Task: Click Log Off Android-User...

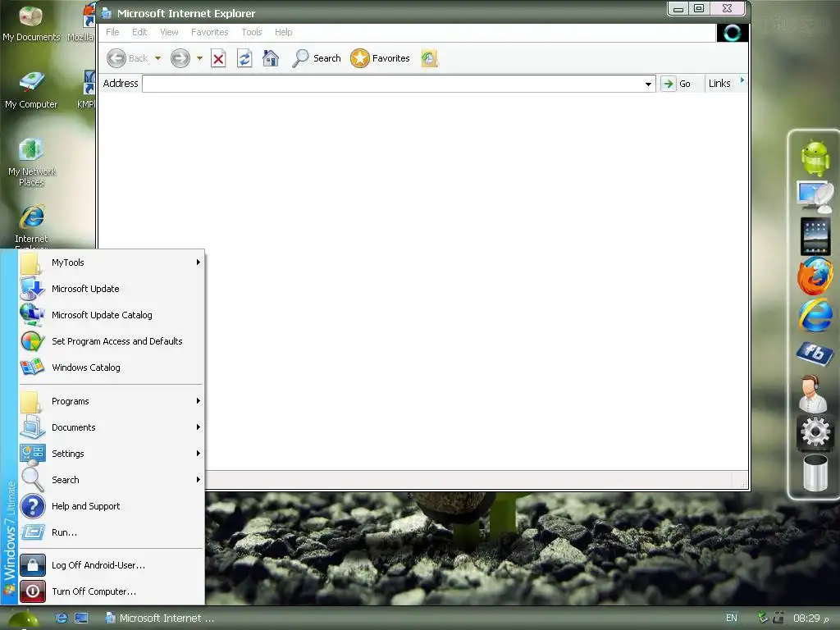Action: [112, 565]
